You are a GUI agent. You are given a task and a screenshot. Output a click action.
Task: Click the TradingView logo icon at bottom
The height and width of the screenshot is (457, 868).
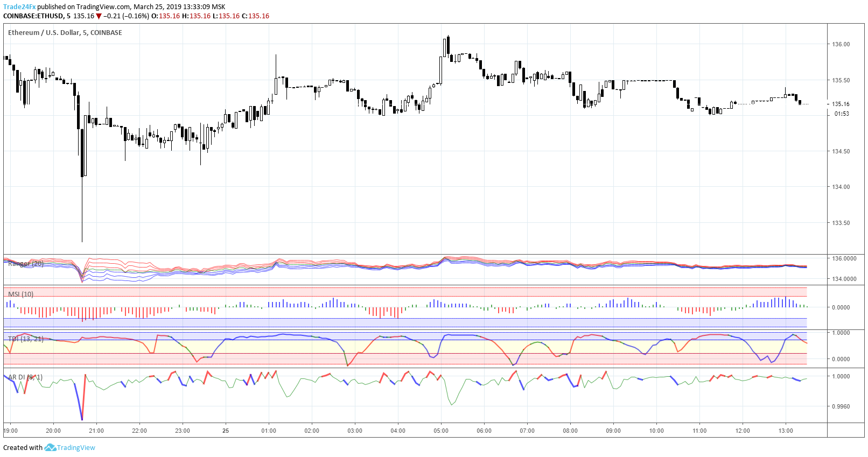point(50,447)
